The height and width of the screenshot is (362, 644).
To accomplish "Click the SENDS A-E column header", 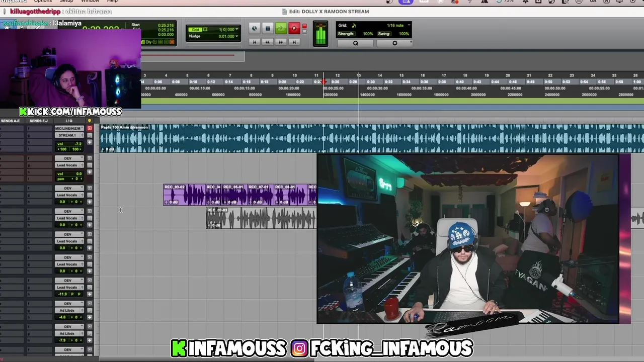I will [10, 121].
